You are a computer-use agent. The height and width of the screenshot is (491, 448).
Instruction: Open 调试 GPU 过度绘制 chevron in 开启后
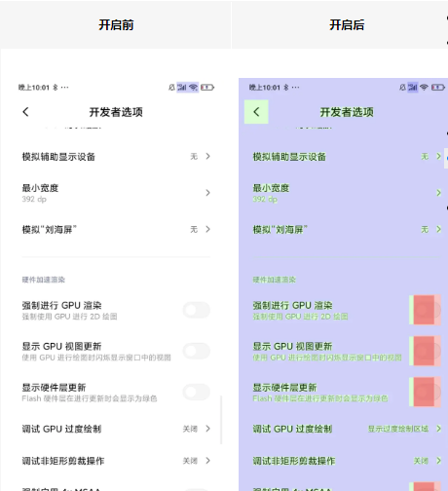coord(438,429)
